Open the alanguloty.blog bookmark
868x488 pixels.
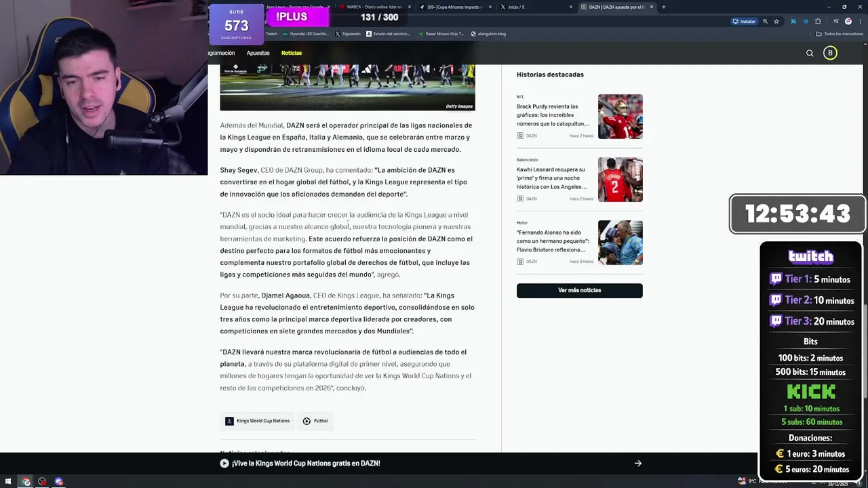[488, 33]
